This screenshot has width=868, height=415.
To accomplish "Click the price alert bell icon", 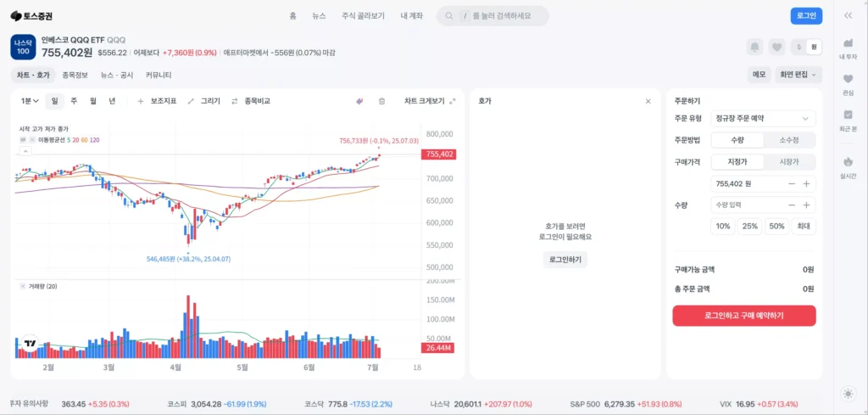I will pyautogui.click(x=754, y=47).
